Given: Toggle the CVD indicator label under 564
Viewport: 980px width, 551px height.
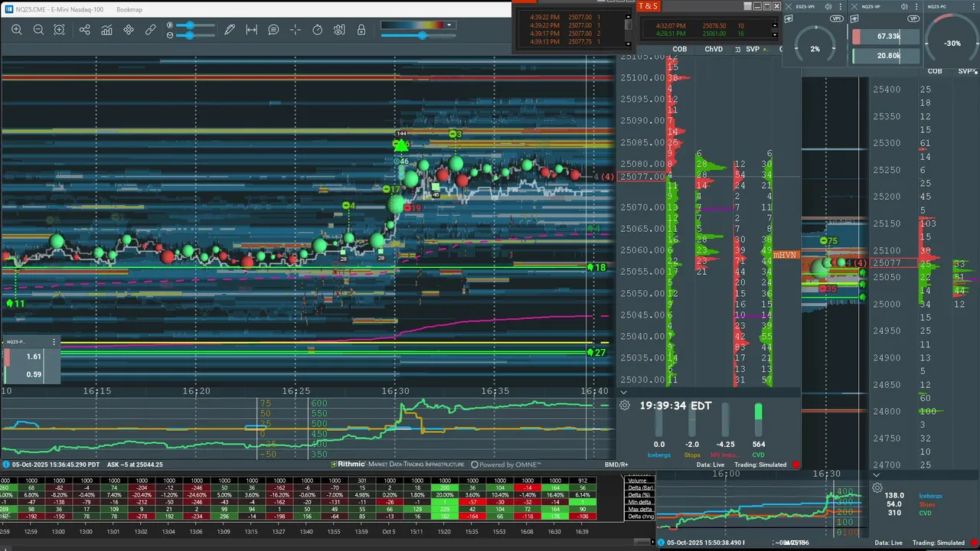Looking at the screenshot, I should click(x=758, y=455).
